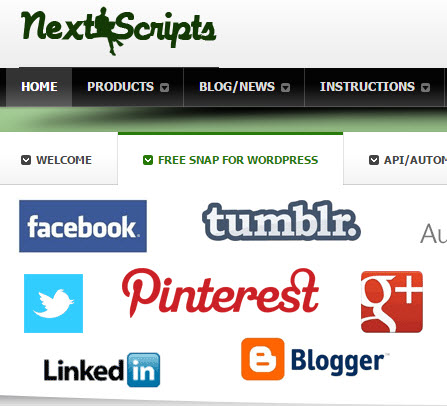Click the Blog/News menu label
This screenshot has height=406, width=447.
coord(237,87)
